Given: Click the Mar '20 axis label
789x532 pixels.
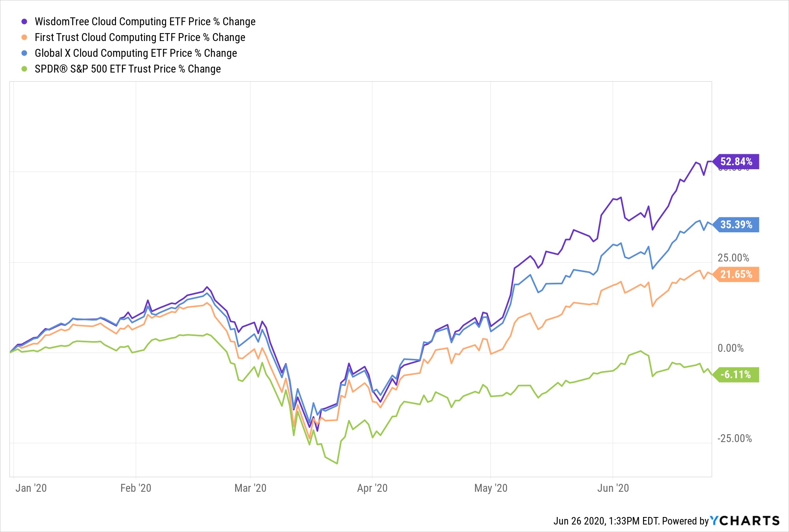Looking at the screenshot, I should 251,488.
